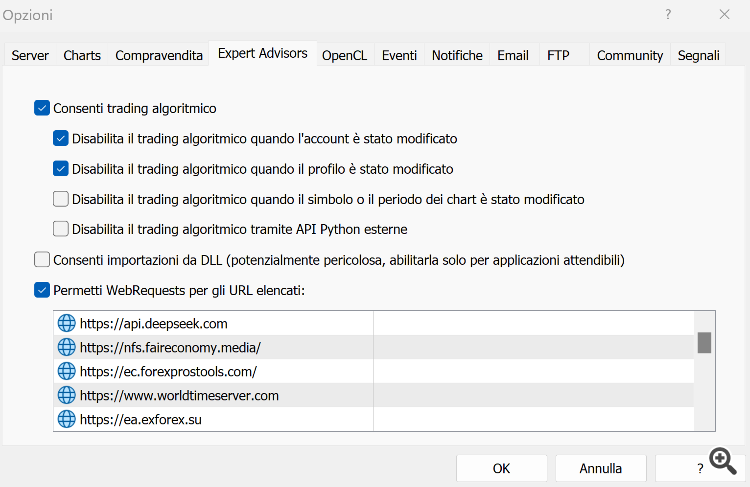Go to the Notifiche tab
The height and width of the screenshot is (487, 750).
(x=457, y=55)
